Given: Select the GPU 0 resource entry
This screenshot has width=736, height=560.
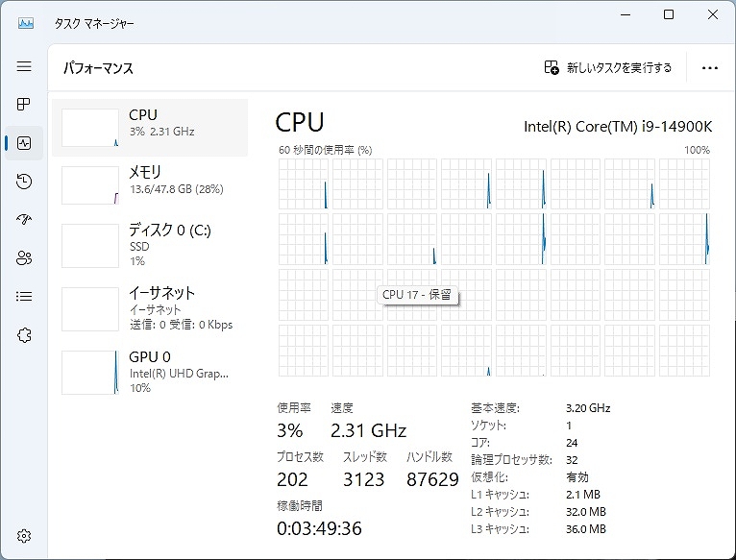Looking at the screenshot, I should pyautogui.click(x=150, y=372).
